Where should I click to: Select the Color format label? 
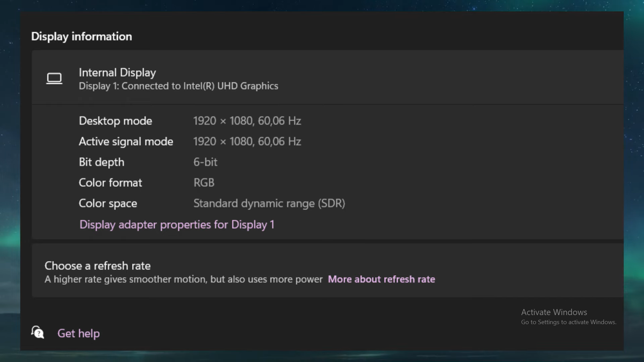point(110,183)
